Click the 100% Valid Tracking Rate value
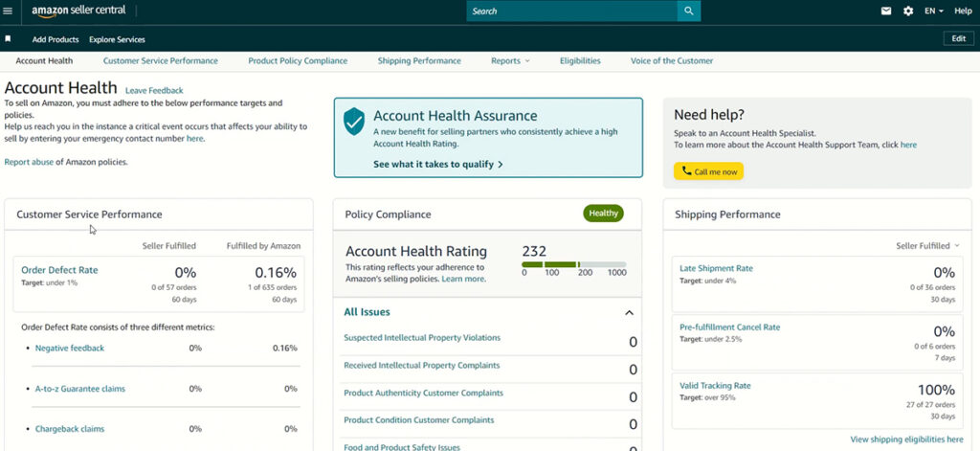 coord(936,391)
